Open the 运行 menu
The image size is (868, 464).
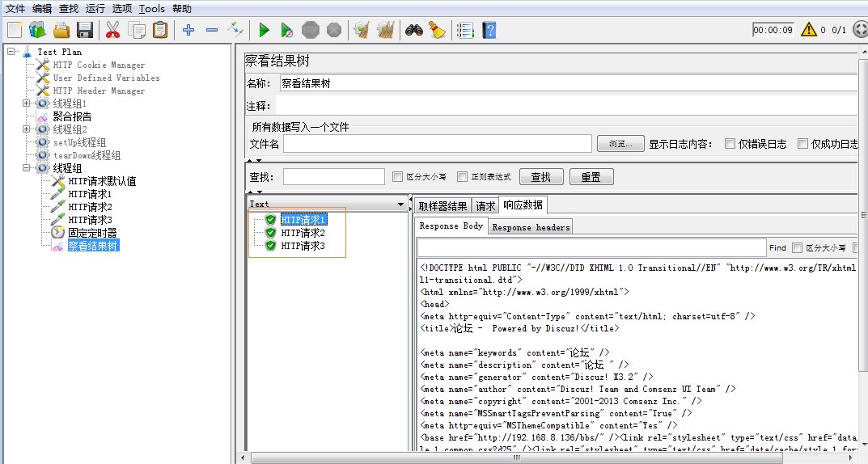click(x=95, y=8)
